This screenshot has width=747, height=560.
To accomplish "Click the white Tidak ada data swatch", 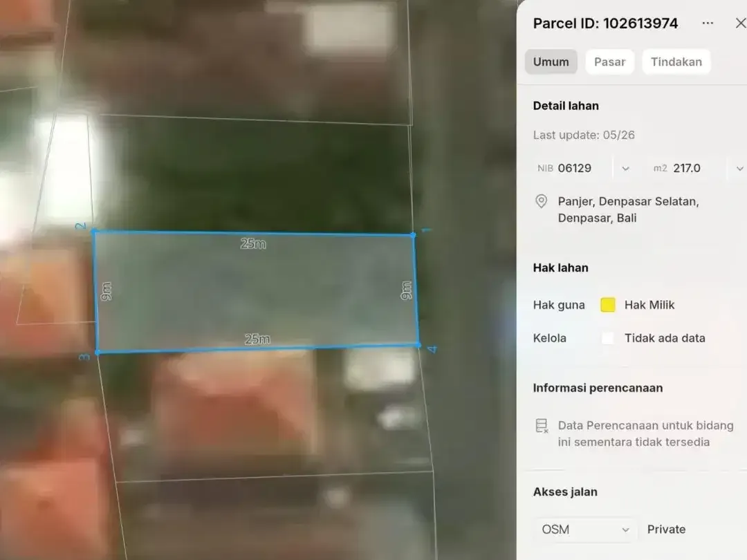I will tap(608, 338).
